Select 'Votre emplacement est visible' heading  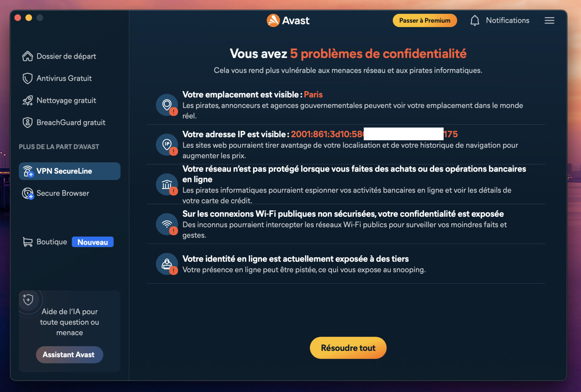click(242, 95)
